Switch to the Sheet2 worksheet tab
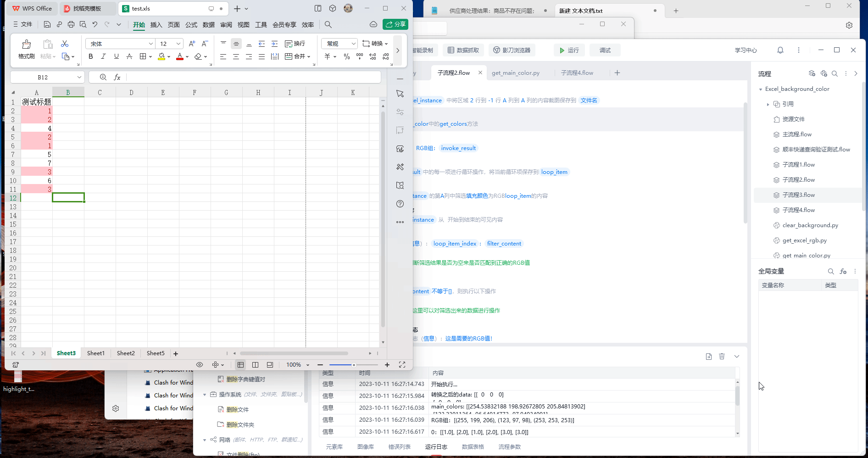This screenshot has width=868, height=458. 126,353
